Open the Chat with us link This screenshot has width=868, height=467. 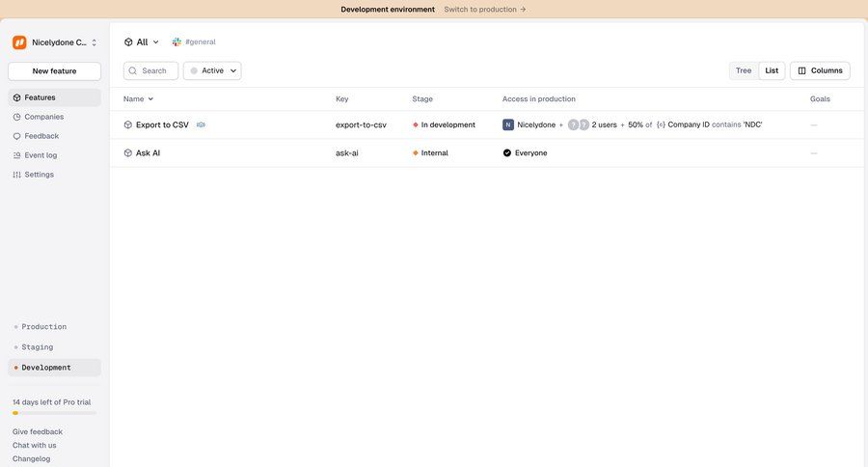35,446
